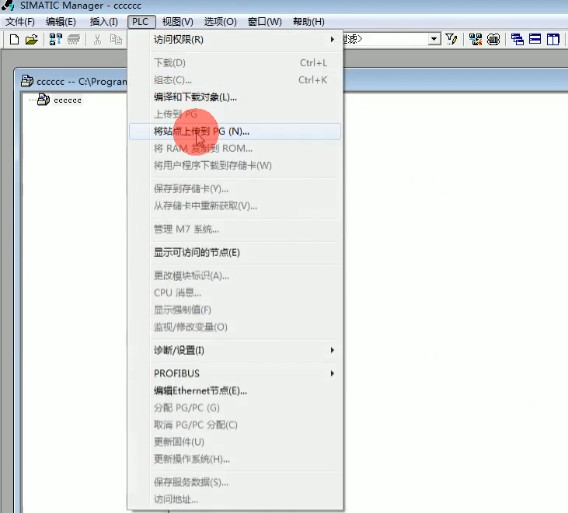568x513 pixels.
Task: Click the filter funnel icon
Action: click(x=452, y=39)
